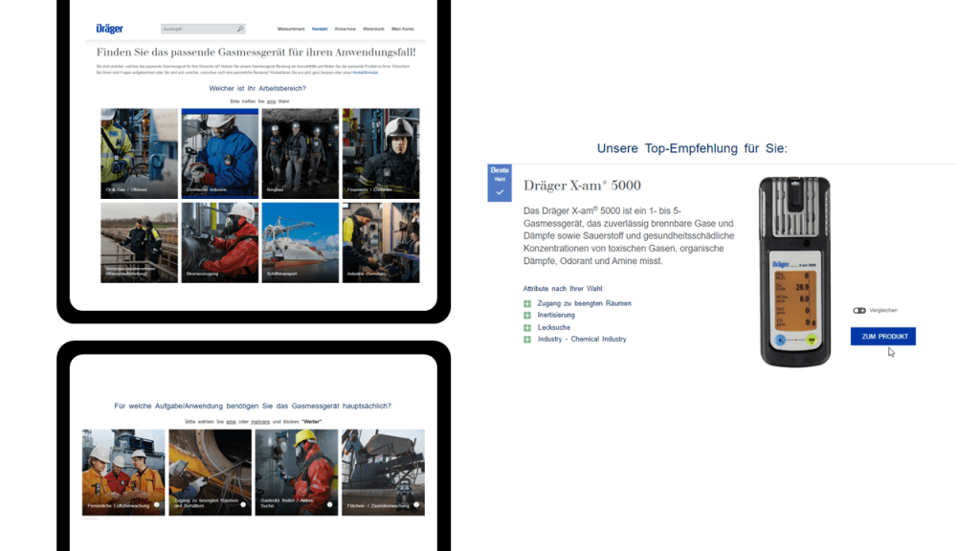Click the green plus beside Lecksuche
Screen dimensions: 980x551
[527, 327]
